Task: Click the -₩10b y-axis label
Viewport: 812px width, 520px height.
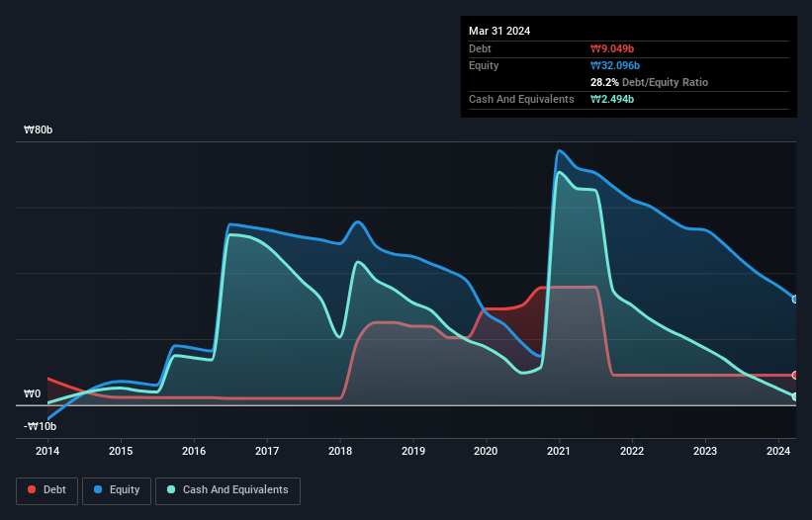Action: tap(40, 426)
